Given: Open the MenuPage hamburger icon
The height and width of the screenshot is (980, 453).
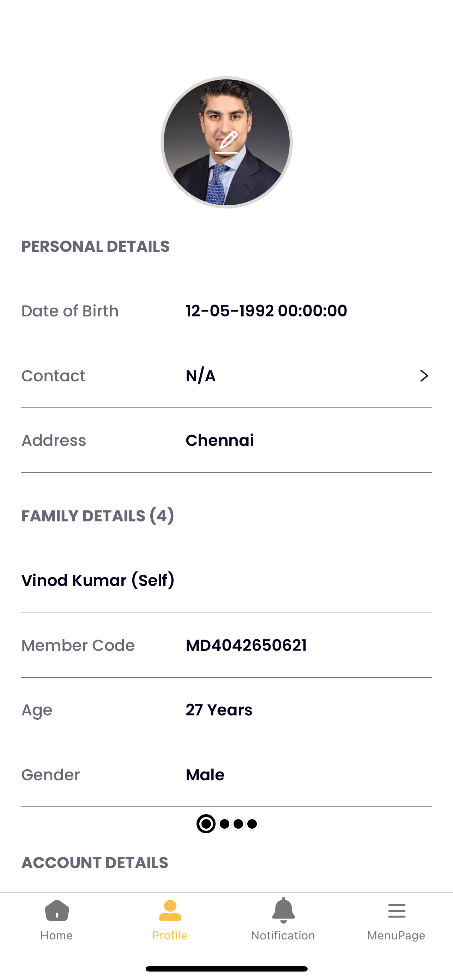Looking at the screenshot, I should [x=397, y=911].
